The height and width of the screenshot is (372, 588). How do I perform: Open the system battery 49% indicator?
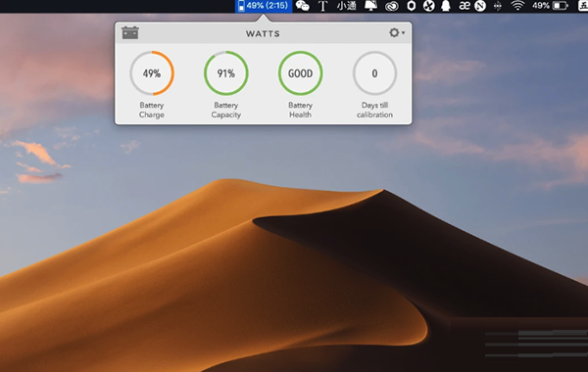coord(550,6)
